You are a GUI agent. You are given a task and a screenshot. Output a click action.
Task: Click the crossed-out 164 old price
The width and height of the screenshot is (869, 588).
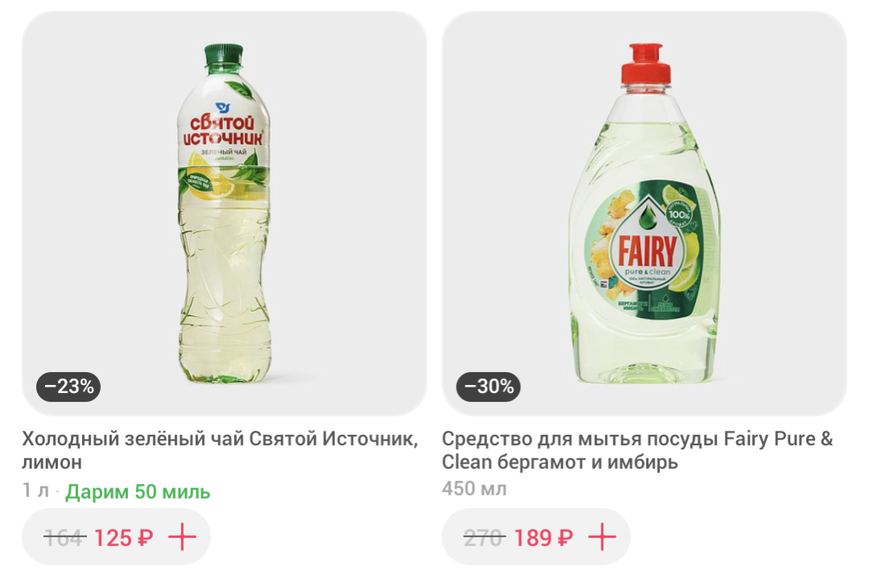[x=65, y=537]
